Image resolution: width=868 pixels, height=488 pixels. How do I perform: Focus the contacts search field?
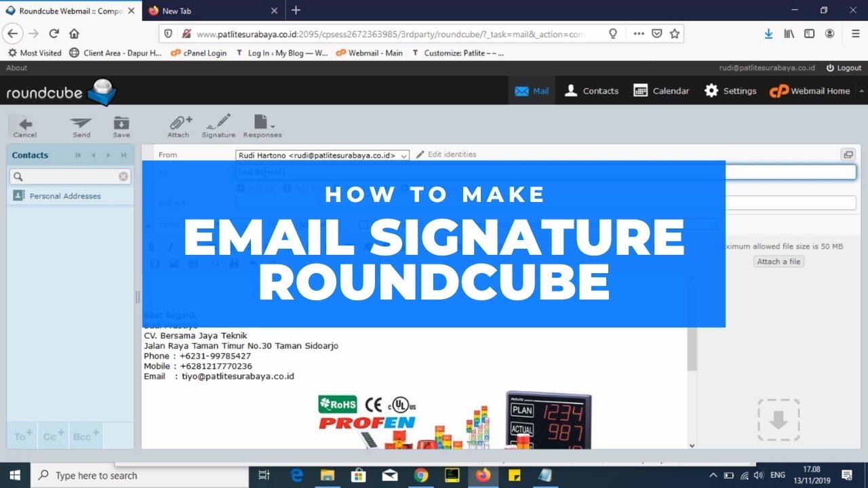pos(71,176)
